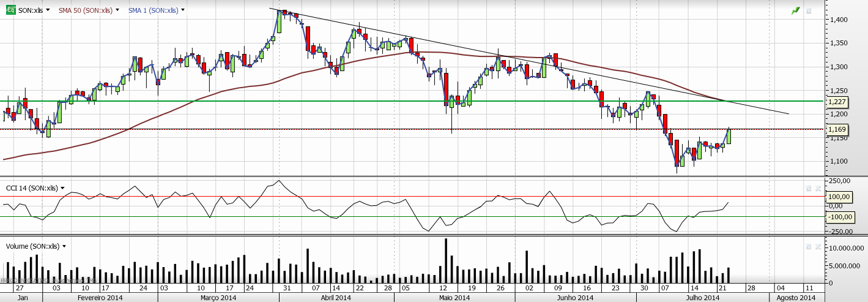Click the Maio 2014 month label

tap(454, 298)
